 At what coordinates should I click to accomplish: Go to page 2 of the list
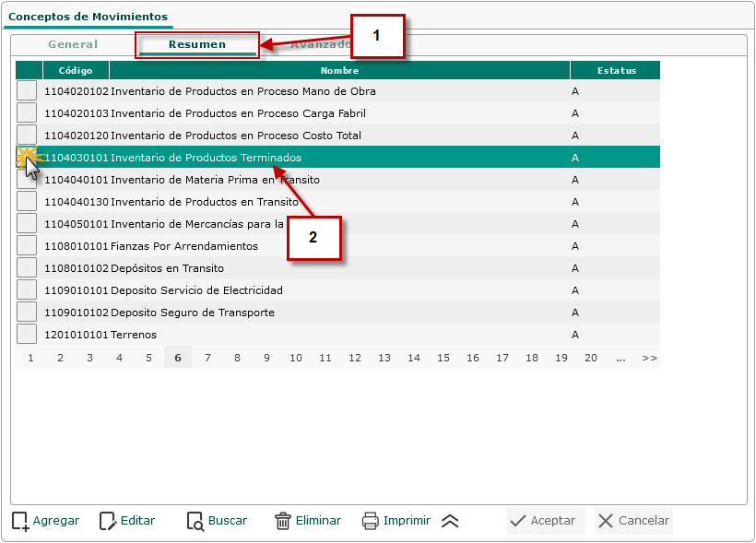click(x=60, y=358)
